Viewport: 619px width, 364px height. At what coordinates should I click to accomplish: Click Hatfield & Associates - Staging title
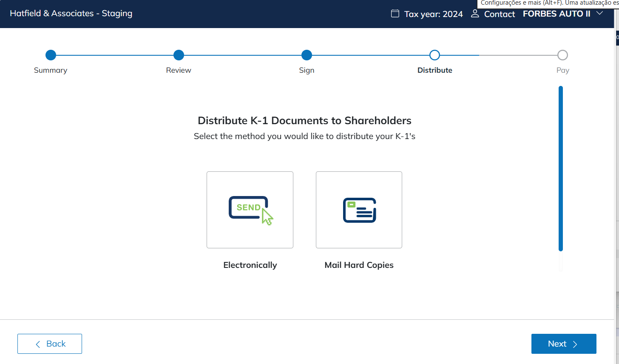coord(71,13)
